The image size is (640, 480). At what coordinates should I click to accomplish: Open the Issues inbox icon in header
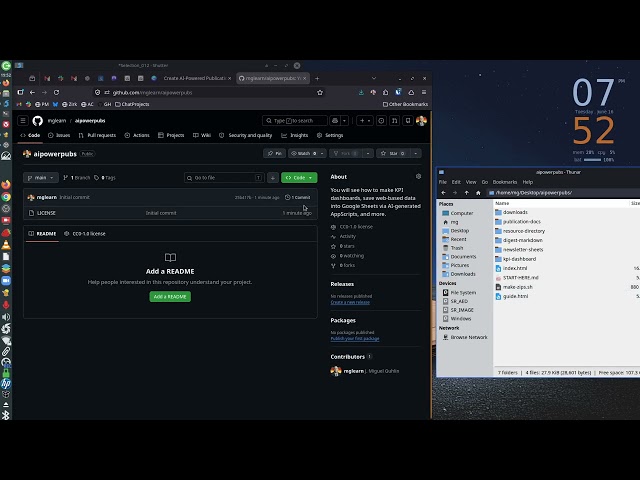[x=381, y=120]
